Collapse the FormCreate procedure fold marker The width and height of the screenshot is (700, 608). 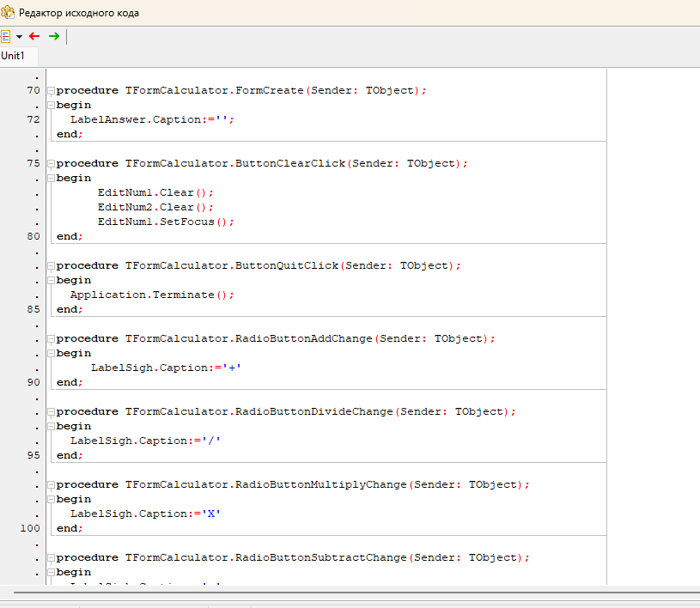[51, 91]
